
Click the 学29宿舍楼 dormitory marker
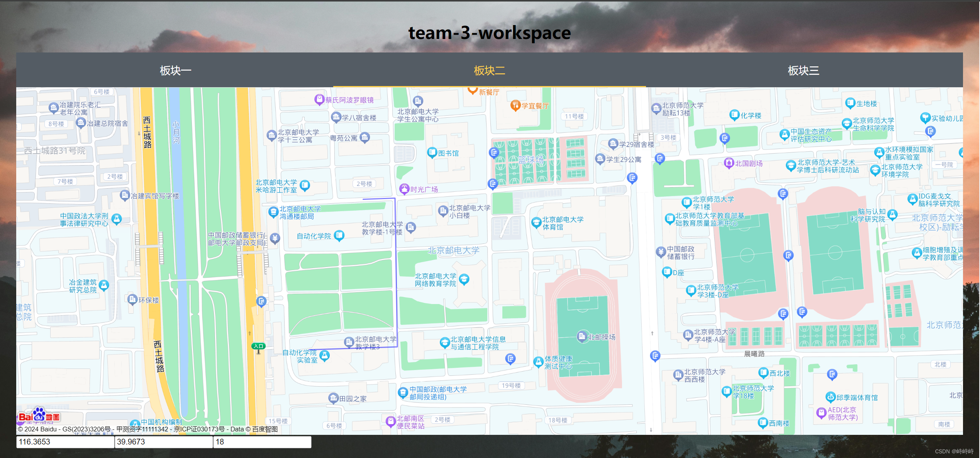click(613, 144)
